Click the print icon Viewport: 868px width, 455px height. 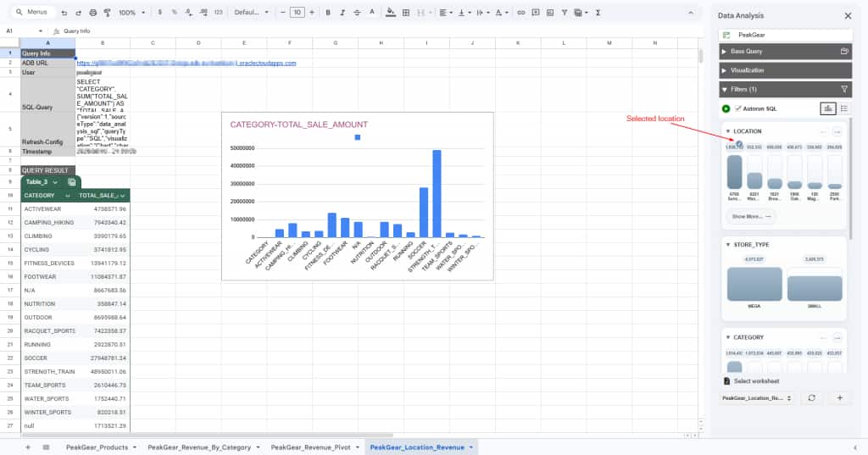92,12
